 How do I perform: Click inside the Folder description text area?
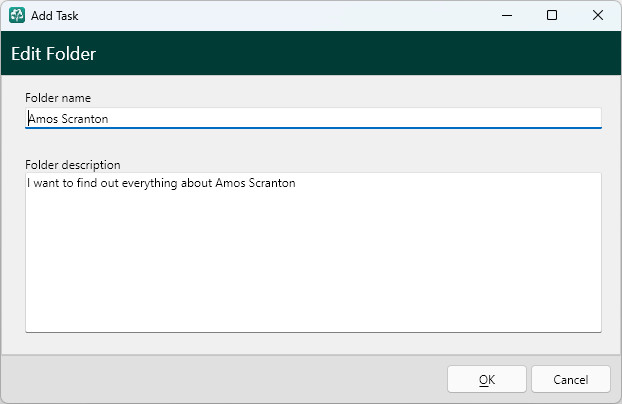313,252
